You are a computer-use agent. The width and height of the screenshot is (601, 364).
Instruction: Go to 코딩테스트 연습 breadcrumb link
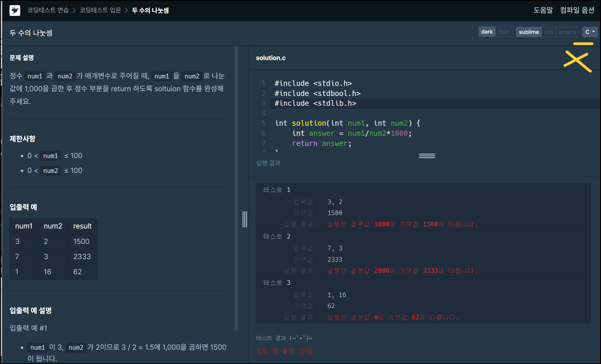click(x=48, y=10)
